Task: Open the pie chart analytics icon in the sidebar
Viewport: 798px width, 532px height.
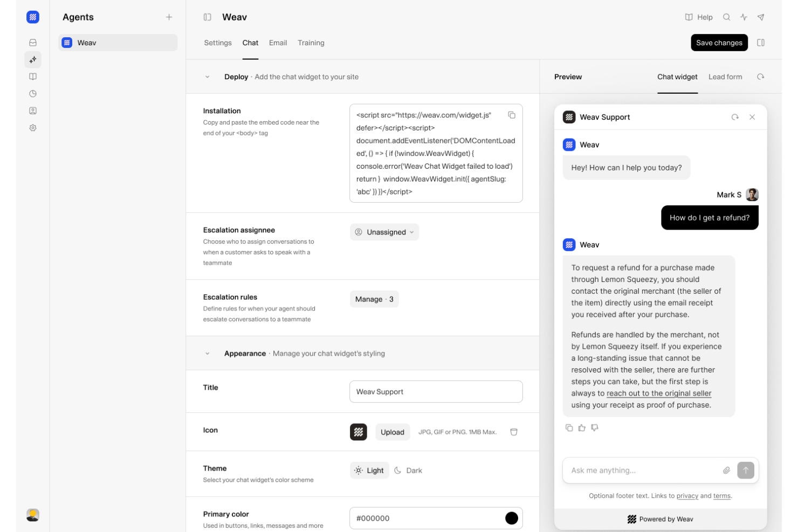Action: click(33, 94)
